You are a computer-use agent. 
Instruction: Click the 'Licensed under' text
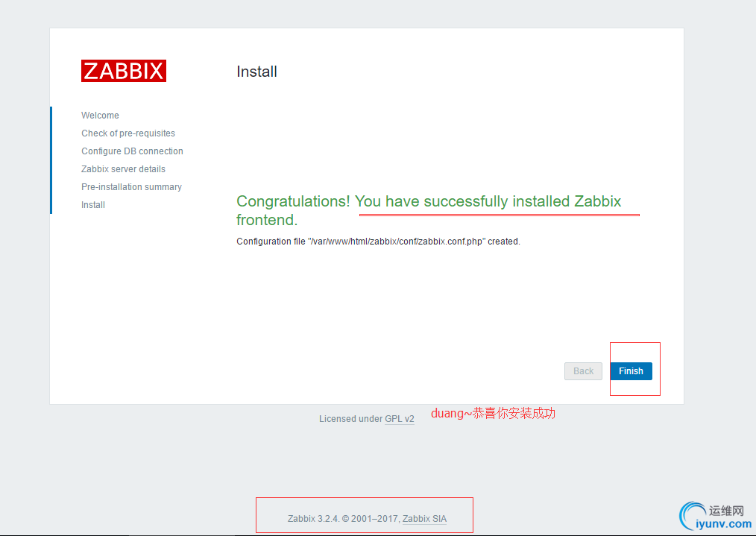[350, 419]
